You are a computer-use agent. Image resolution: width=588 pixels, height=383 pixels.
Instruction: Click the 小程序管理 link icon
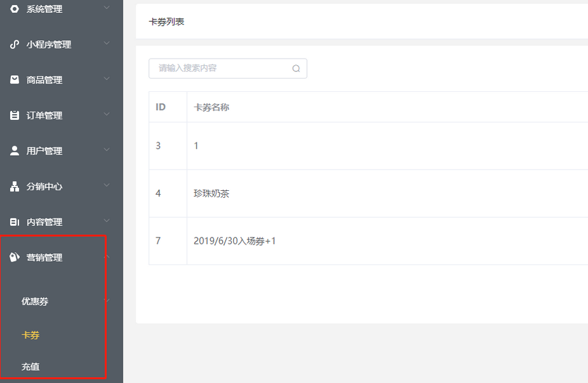[x=14, y=44]
